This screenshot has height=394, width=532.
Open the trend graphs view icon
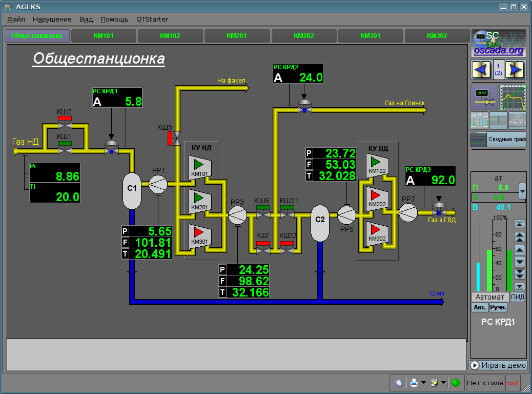coord(513,97)
